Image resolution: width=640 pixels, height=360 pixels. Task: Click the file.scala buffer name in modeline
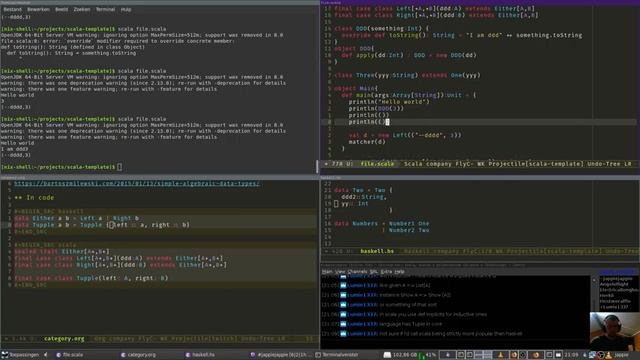(377, 164)
